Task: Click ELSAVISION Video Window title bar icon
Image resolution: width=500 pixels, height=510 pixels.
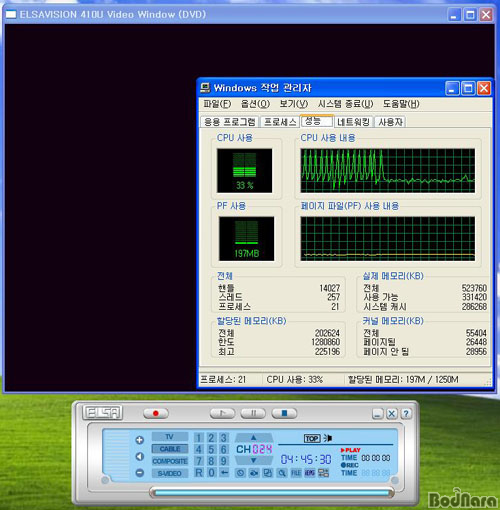Action: click(11, 14)
